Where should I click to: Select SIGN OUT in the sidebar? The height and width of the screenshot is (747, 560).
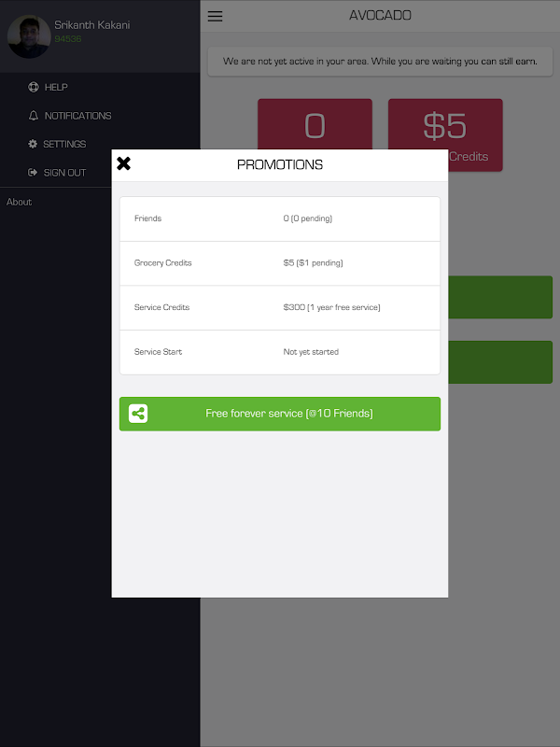click(64, 173)
